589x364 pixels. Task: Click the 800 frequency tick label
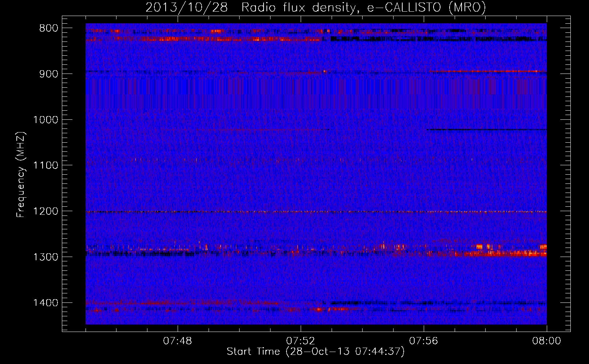49,28
